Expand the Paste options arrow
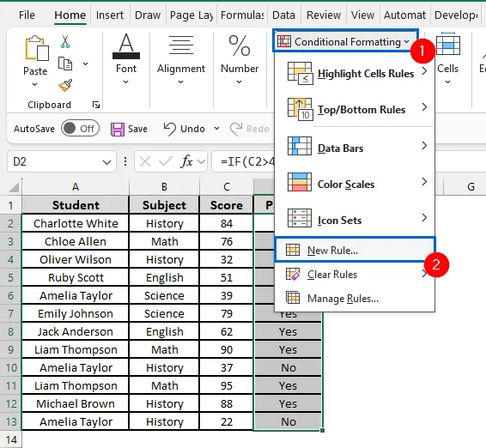Image resolution: width=486 pixels, height=448 pixels. (35, 84)
